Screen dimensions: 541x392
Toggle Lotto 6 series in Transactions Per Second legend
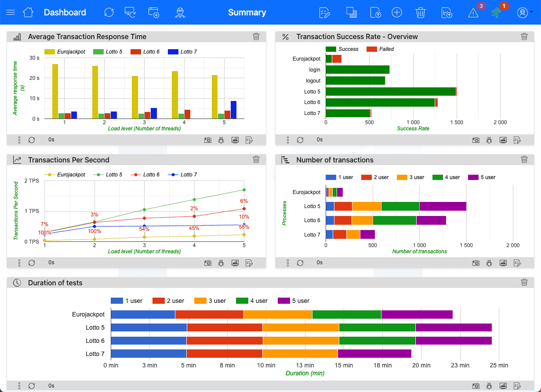[x=145, y=175]
